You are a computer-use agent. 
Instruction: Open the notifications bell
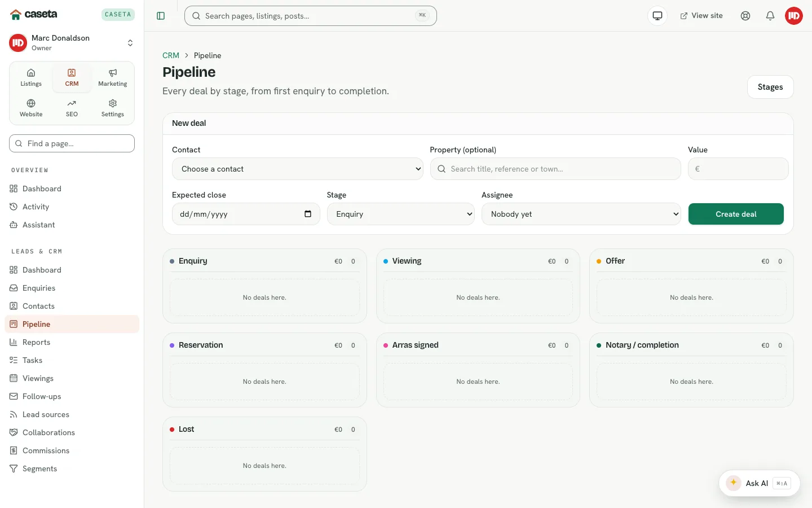[770, 16]
